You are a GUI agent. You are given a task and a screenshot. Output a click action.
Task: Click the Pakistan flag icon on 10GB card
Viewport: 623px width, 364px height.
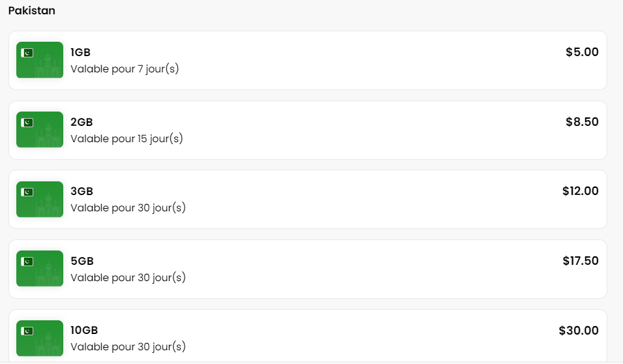pos(27,331)
